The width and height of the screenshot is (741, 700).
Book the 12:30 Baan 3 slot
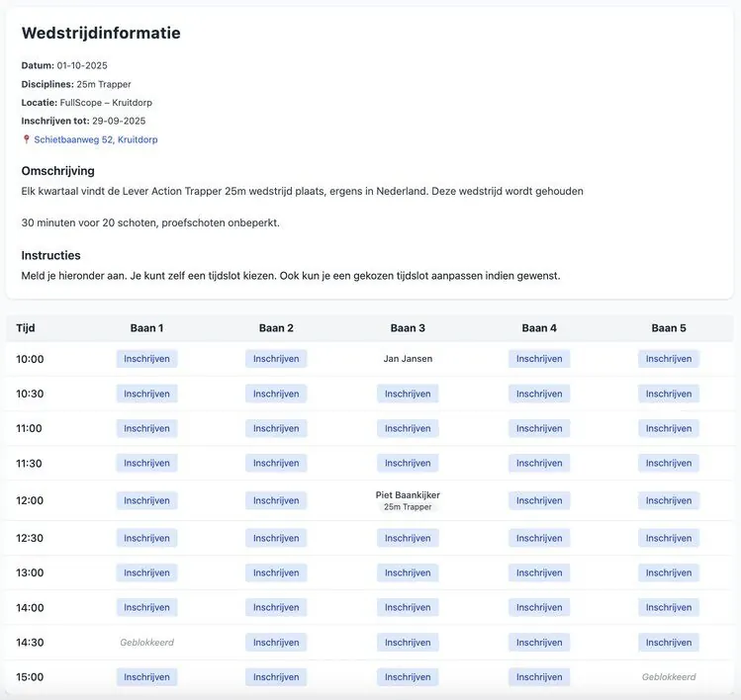click(408, 538)
